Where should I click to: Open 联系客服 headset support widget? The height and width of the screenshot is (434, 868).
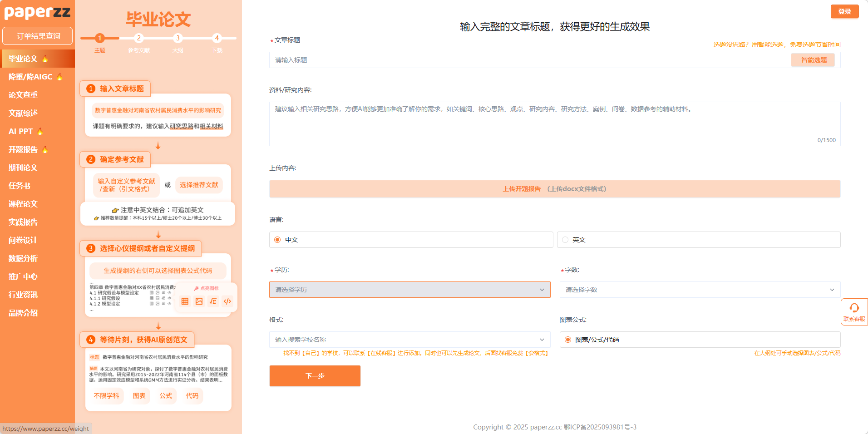point(854,312)
